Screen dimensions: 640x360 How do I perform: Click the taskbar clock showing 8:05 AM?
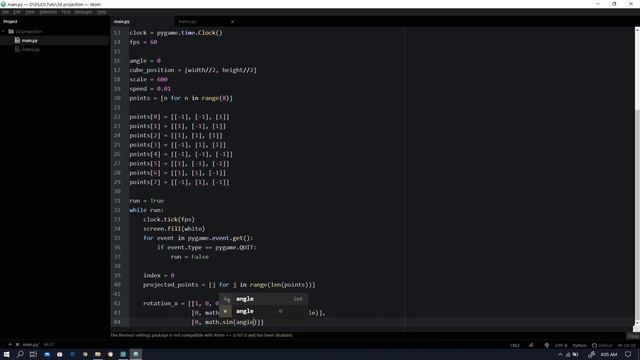pos(609,355)
